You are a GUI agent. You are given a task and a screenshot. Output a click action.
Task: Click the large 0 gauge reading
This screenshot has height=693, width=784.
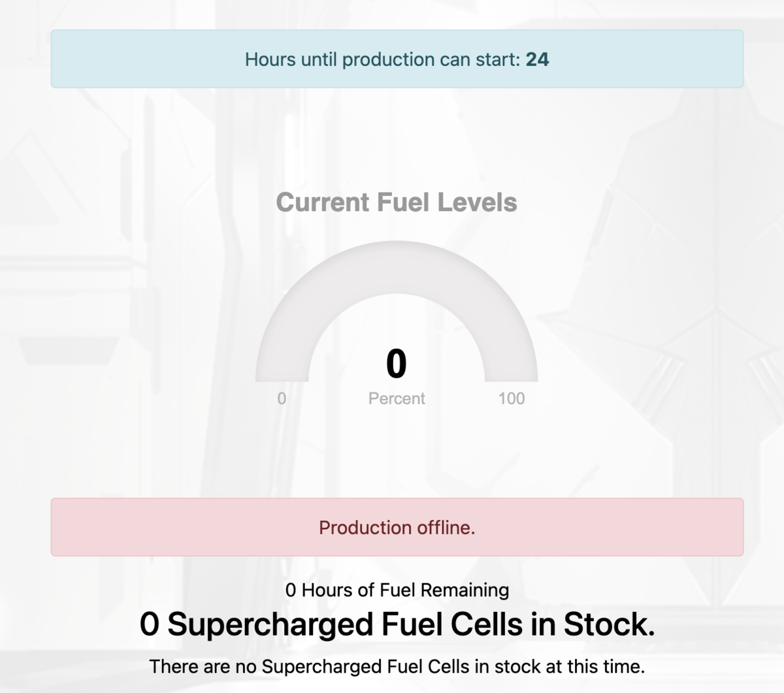397,363
